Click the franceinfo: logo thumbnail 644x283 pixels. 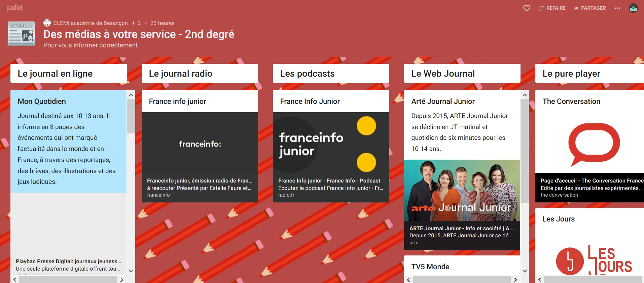(x=200, y=144)
